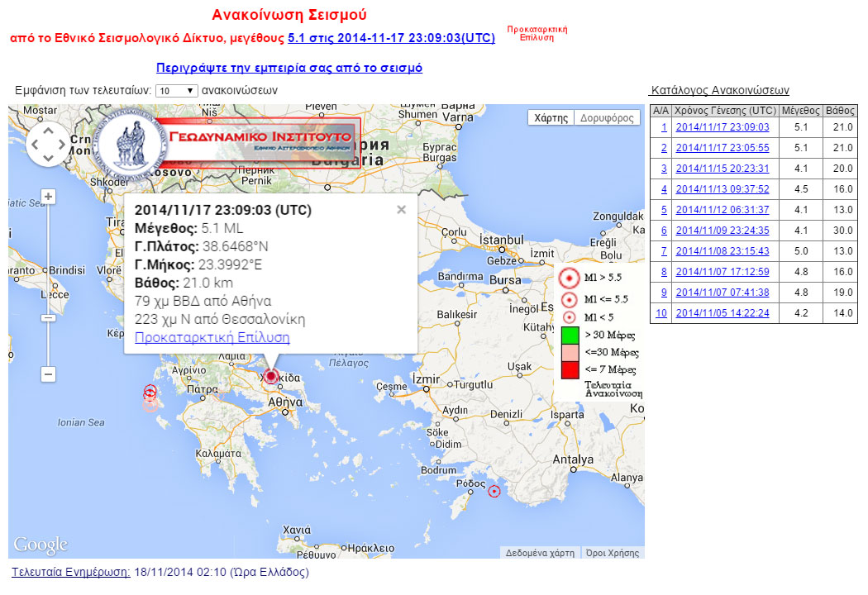Click the map zoom slider handle

click(48, 317)
